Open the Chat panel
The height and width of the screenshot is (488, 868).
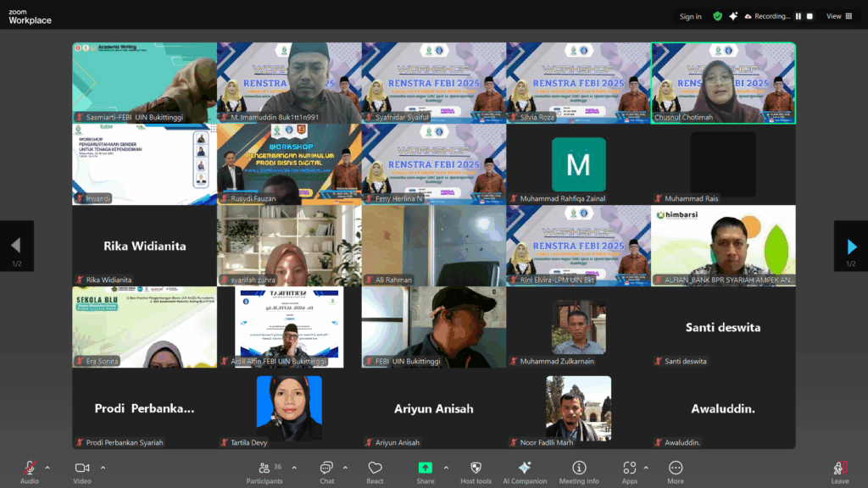point(326,471)
